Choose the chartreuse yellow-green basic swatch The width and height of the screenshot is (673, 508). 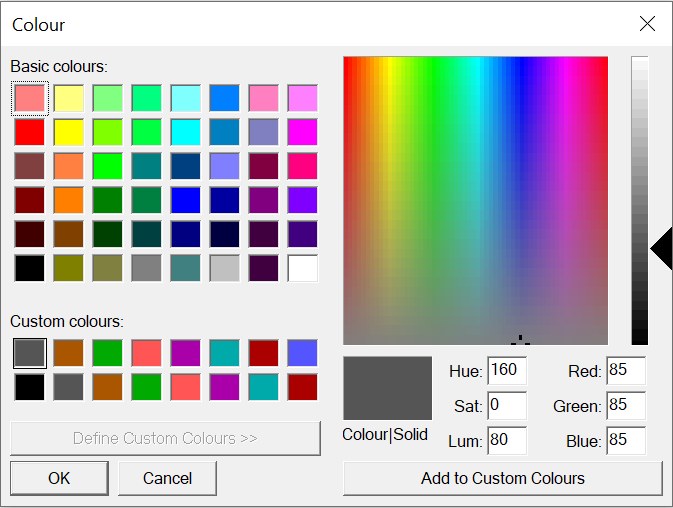(107, 132)
